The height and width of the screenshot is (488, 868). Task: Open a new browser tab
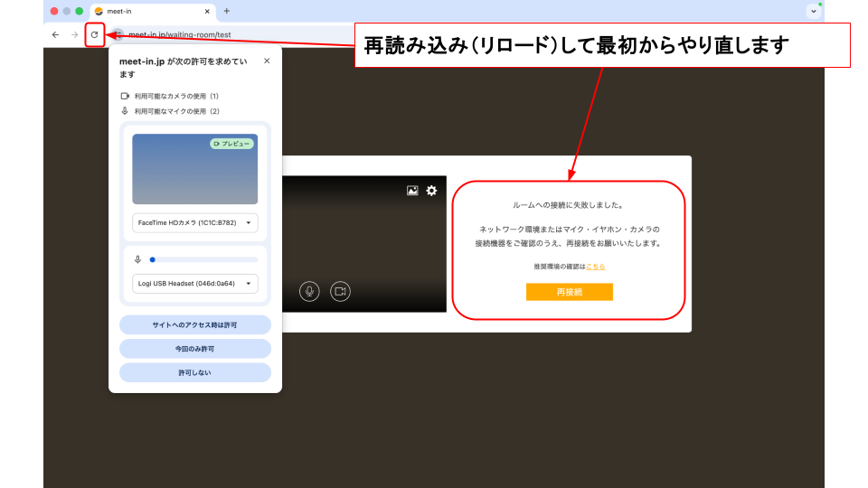[226, 11]
